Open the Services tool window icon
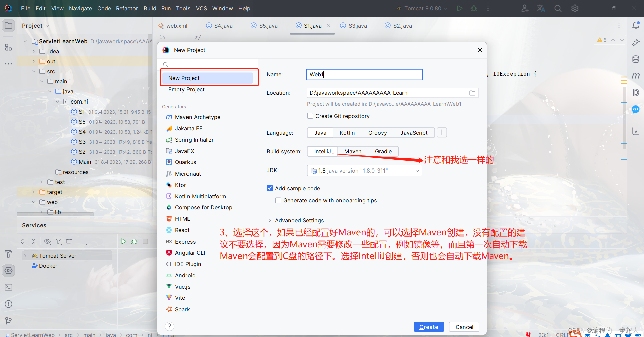The height and width of the screenshot is (337, 644). (8, 271)
